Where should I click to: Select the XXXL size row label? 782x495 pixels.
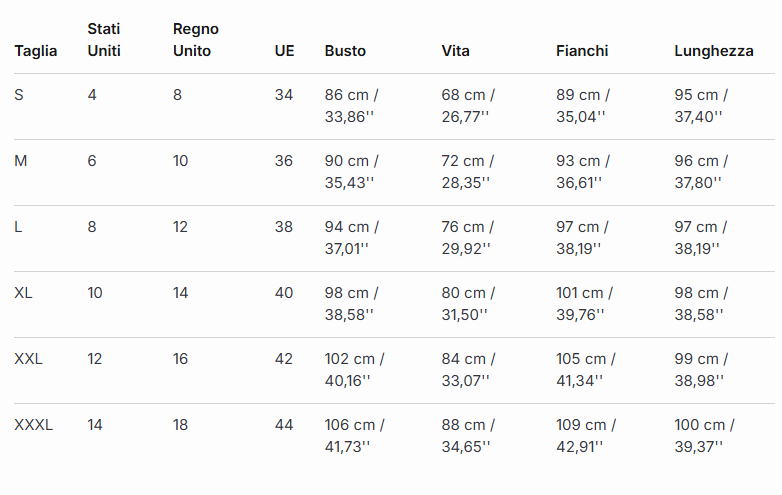tap(33, 425)
